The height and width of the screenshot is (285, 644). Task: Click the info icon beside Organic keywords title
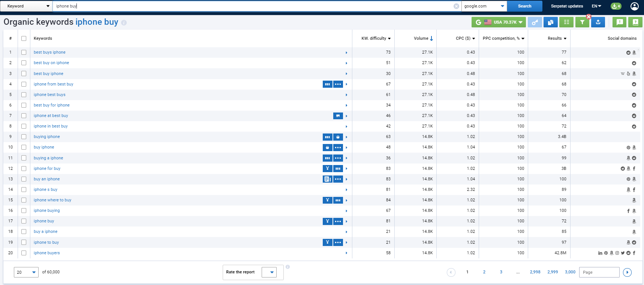point(124,22)
